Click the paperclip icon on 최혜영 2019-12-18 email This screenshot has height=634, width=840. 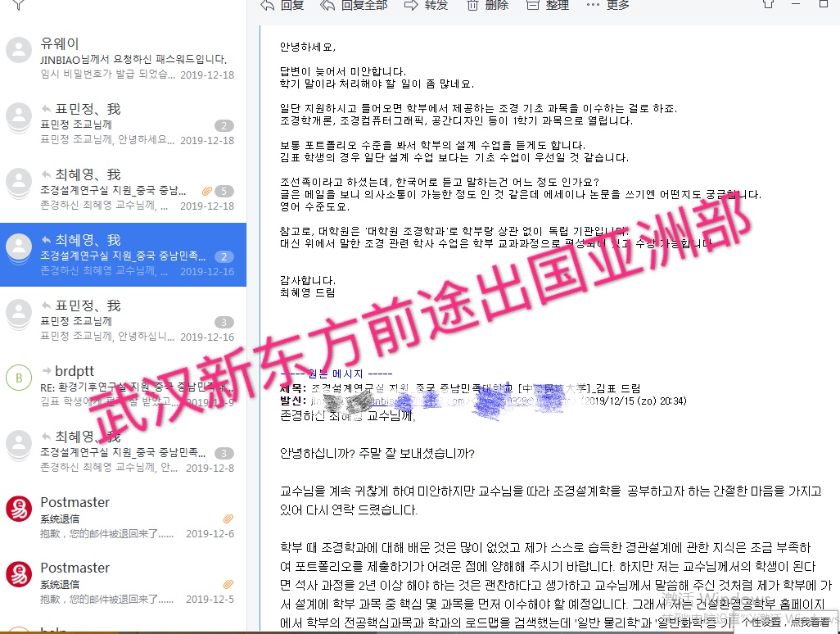coord(207,191)
